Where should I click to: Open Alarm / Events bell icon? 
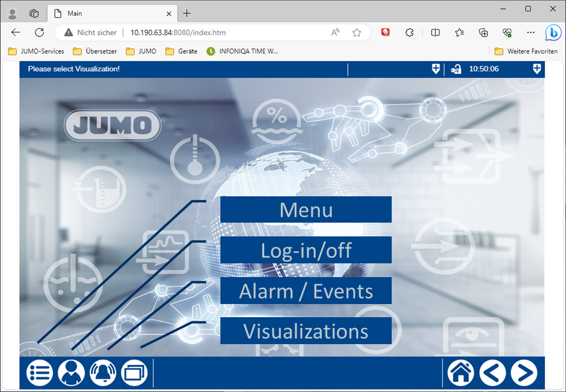click(103, 373)
